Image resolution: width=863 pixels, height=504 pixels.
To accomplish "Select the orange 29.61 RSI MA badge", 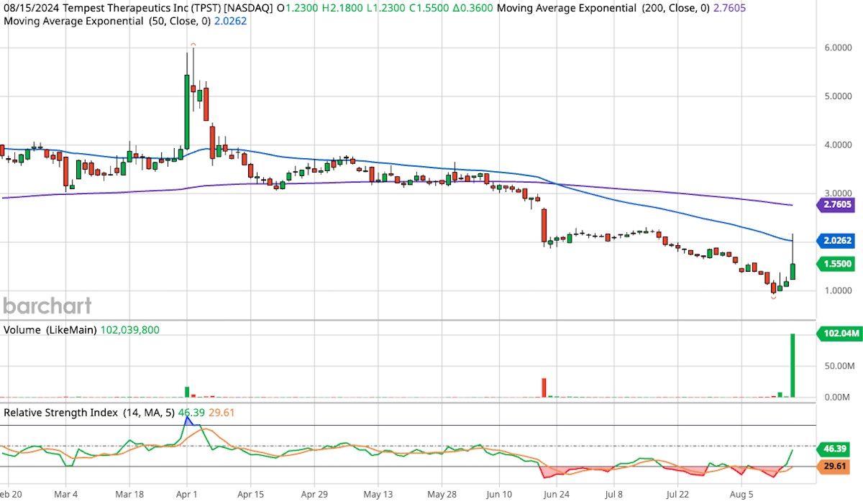I will point(835,466).
